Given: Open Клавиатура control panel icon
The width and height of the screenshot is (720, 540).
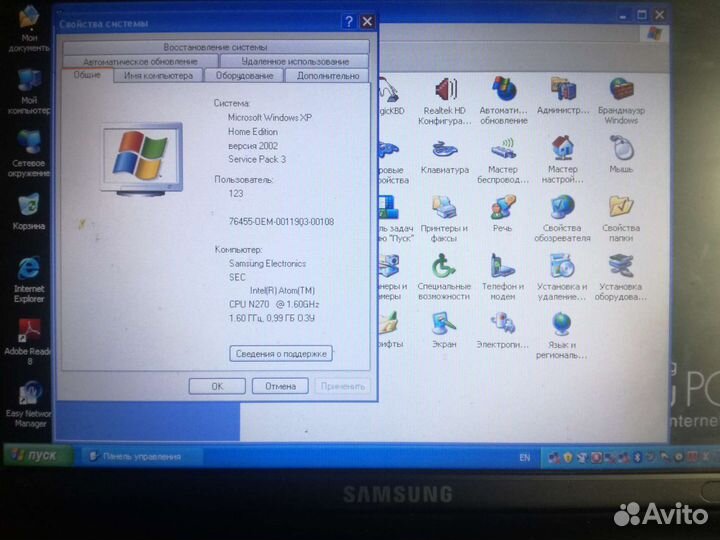Looking at the screenshot, I should (x=444, y=157).
